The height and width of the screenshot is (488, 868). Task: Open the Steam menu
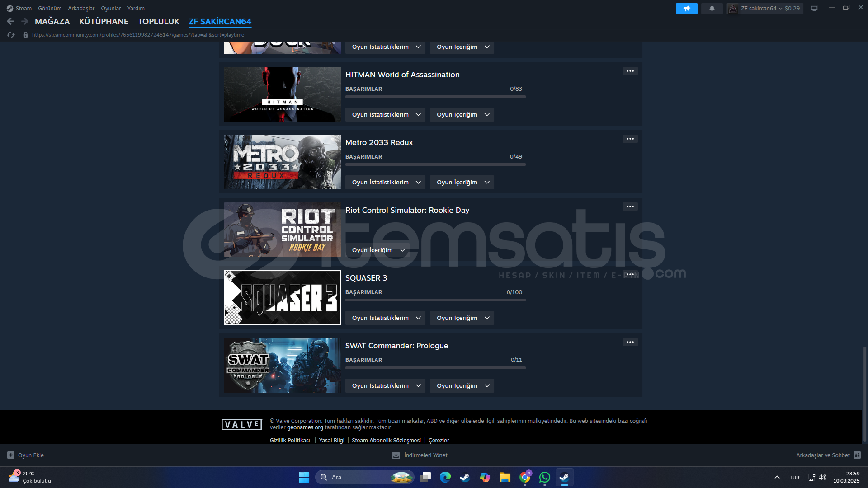pyautogui.click(x=24, y=8)
